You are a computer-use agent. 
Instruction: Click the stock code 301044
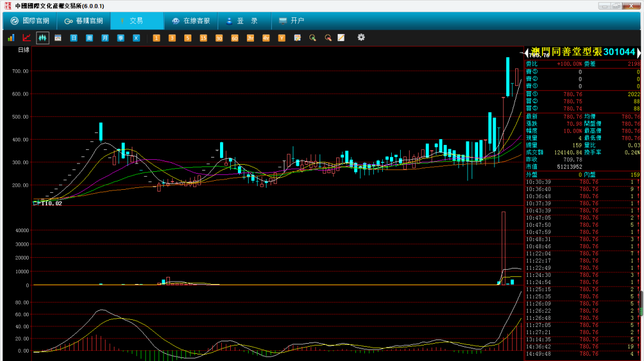pos(619,52)
